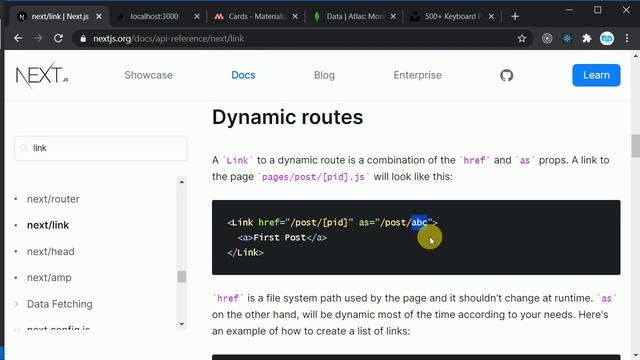This screenshot has height=360, width=640.
Task: Open the circular target extension icon
Action: point(547,38)
